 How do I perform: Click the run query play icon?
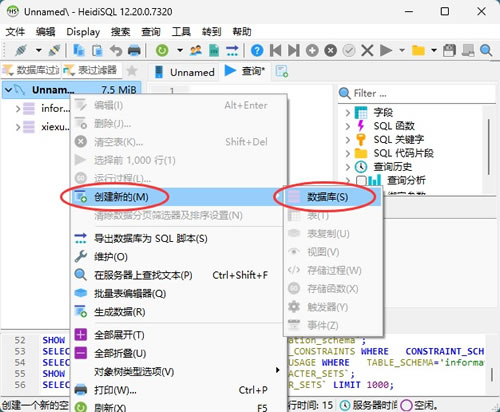pos(386,51)
